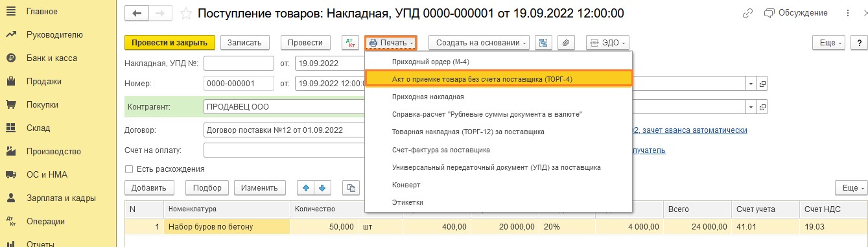The height and width of the screenshot is (247, 868).
Task: Click the Подбор button
Action: (207, 188)
